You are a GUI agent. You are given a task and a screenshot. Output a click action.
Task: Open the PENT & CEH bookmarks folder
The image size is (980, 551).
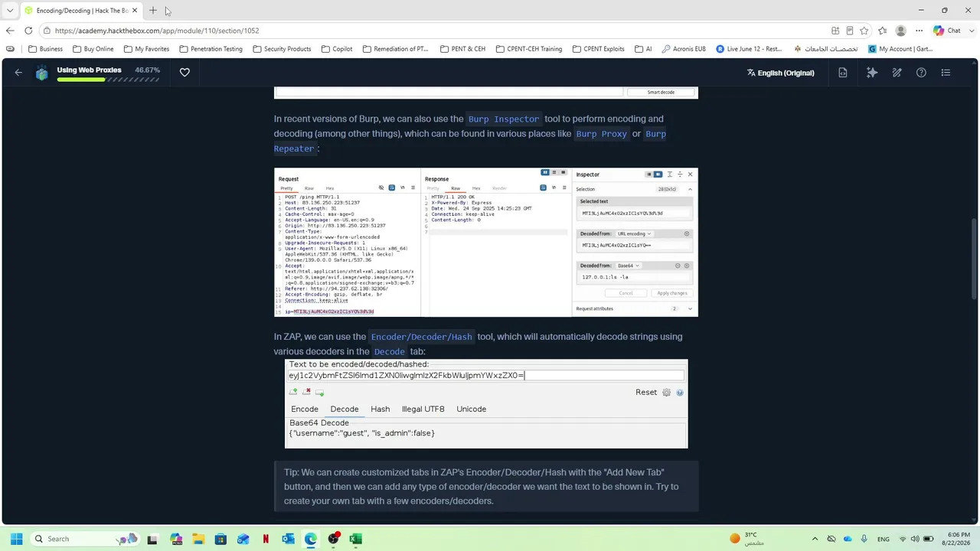[x=463, y=49]
